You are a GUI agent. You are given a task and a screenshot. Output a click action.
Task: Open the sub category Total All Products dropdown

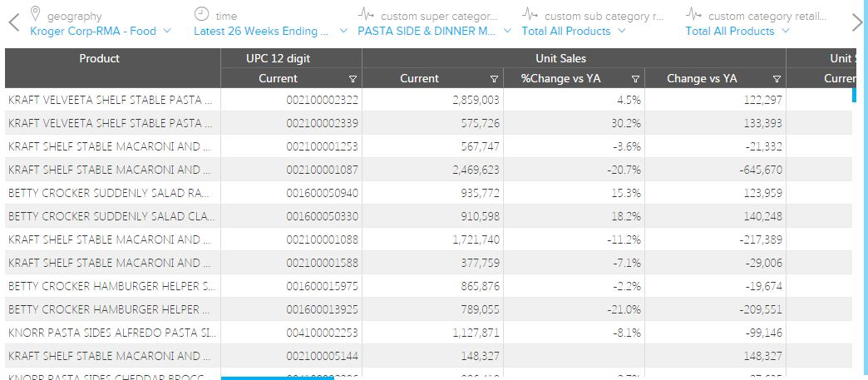point(573,31)
